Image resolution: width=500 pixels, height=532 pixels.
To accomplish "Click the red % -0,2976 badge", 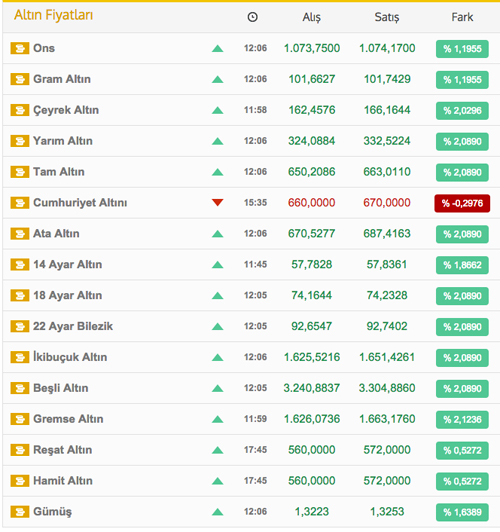I will coord(462,203).
